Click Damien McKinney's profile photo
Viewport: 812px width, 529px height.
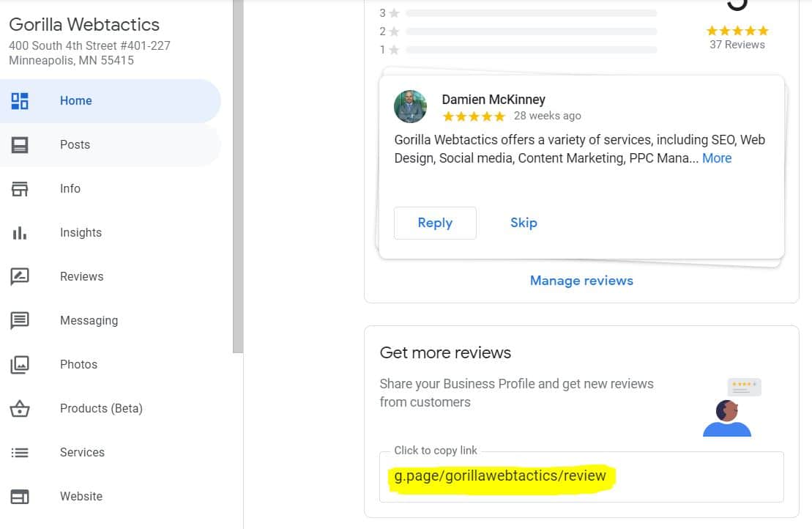[410, 107]
